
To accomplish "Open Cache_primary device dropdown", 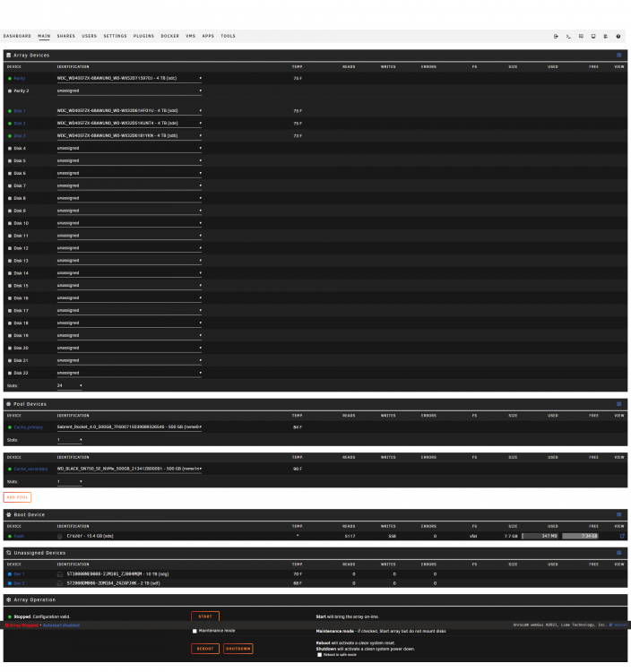I will [129, 426].
